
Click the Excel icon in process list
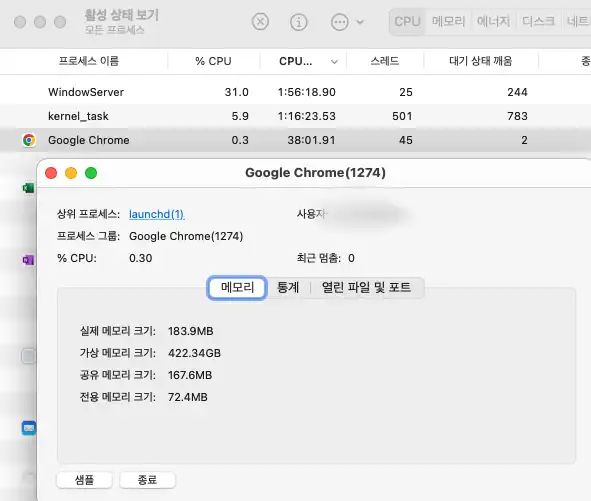click(x=28, y=187)
